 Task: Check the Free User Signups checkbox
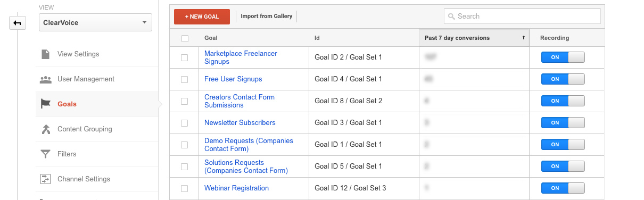point(185,79)
